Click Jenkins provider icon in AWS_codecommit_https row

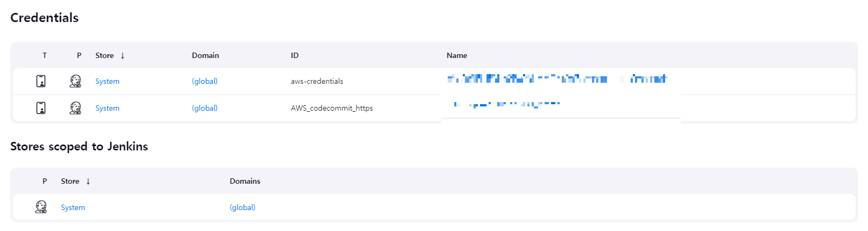click(75, 108)
